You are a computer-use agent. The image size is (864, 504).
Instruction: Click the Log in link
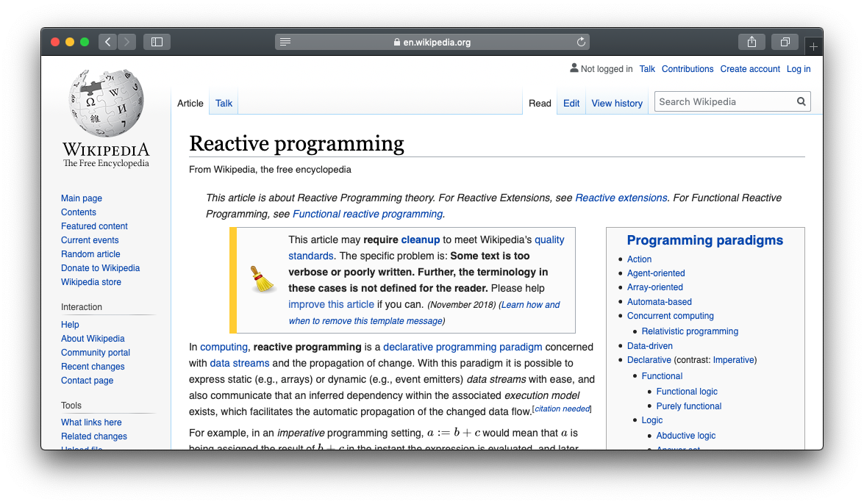click(x=799, y=69)
